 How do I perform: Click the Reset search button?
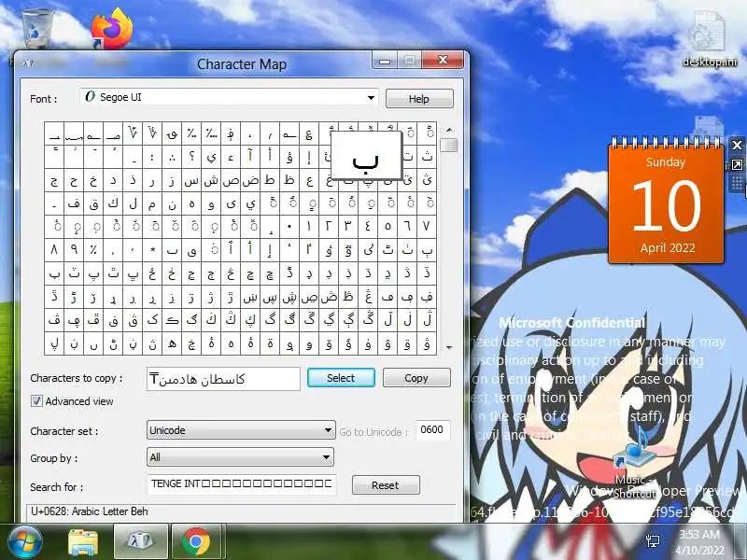[x=386, y=485]
